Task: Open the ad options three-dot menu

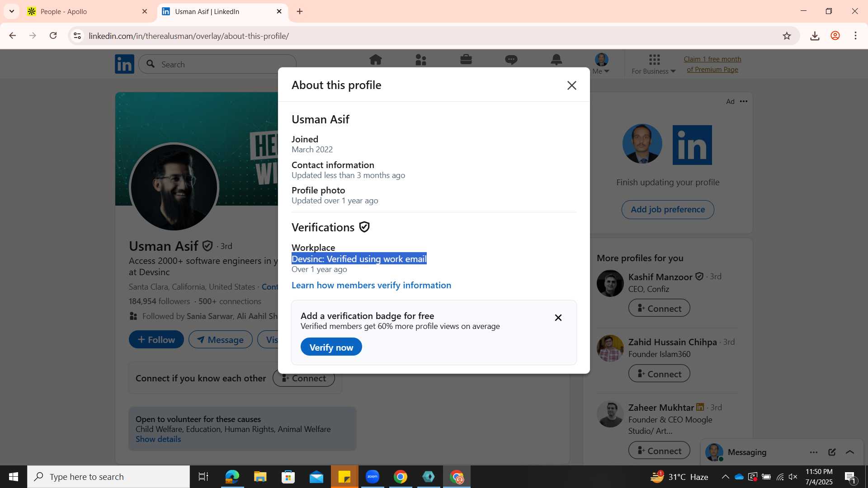Action: (744, 101)
